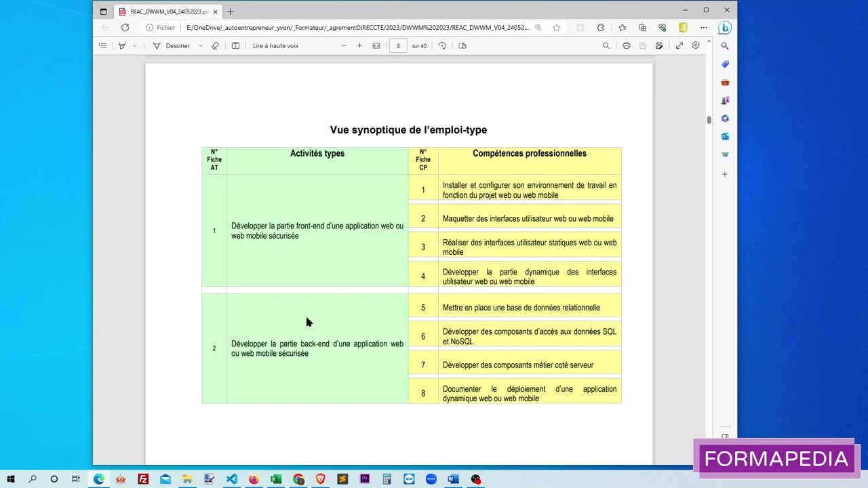
Task: Expand the highlighter color options dropdown
Action: (x=134, y=46)
